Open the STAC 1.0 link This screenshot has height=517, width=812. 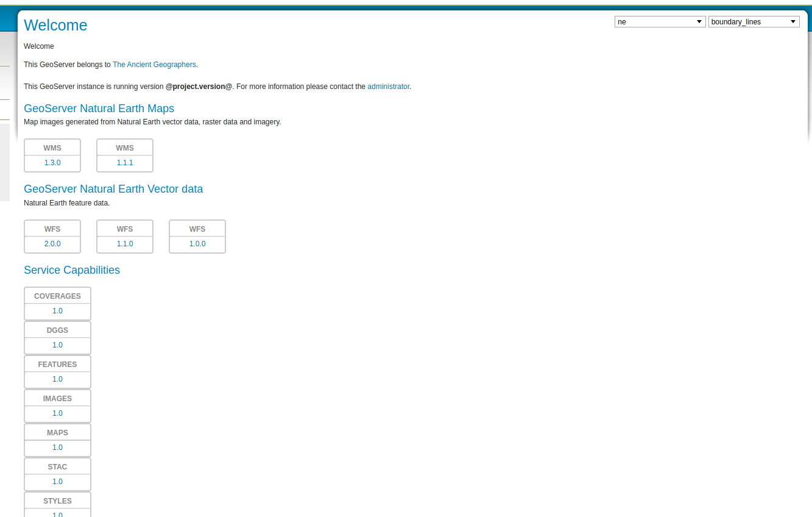(x=57, y=482)
